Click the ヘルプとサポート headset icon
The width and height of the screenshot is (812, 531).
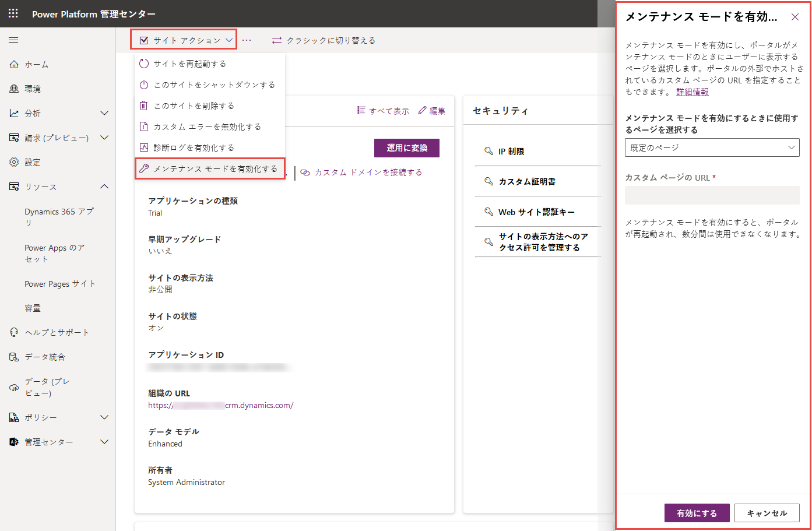pyautogui.click(x=14, y=332)
